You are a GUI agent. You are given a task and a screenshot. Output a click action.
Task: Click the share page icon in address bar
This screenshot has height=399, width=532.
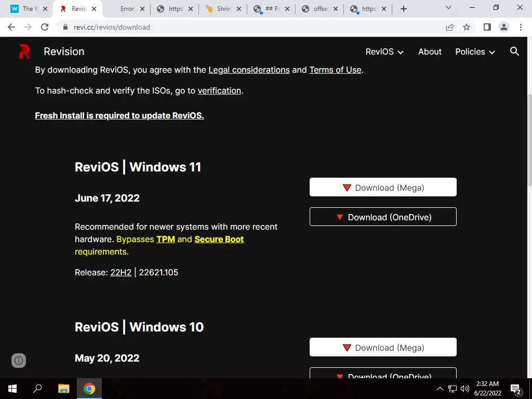[450, 27]
